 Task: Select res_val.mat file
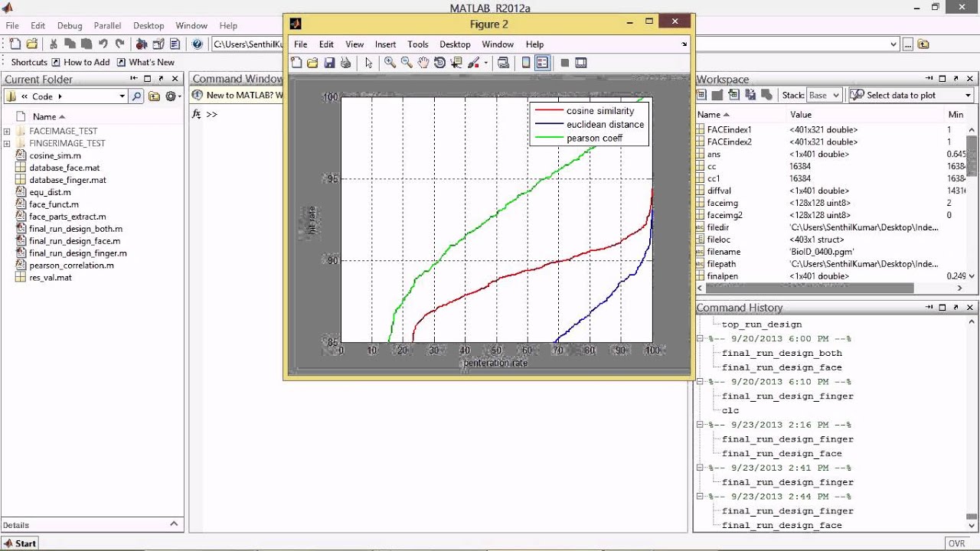pos(51,278)
